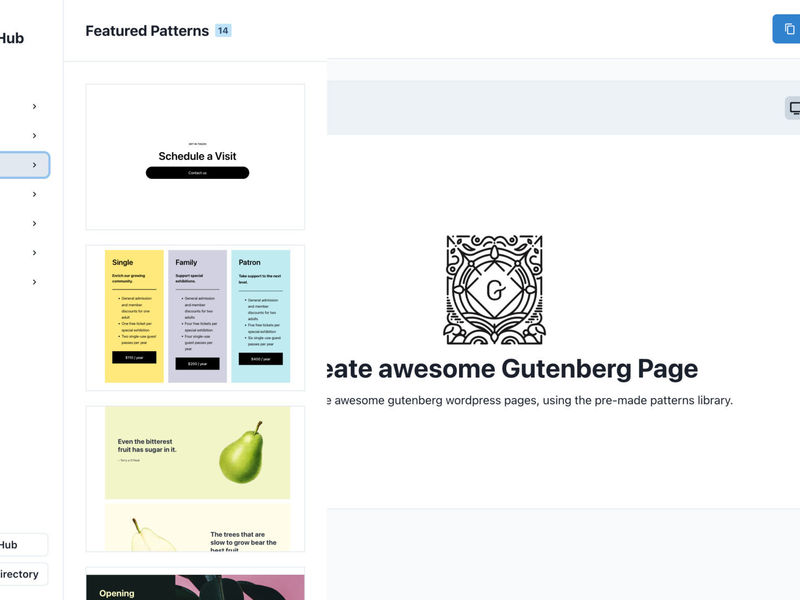Image resolution: width=800 pixels, height=600 pixels.
Task: Click the Gutenberg Page headline text
Action: [512, 369]
